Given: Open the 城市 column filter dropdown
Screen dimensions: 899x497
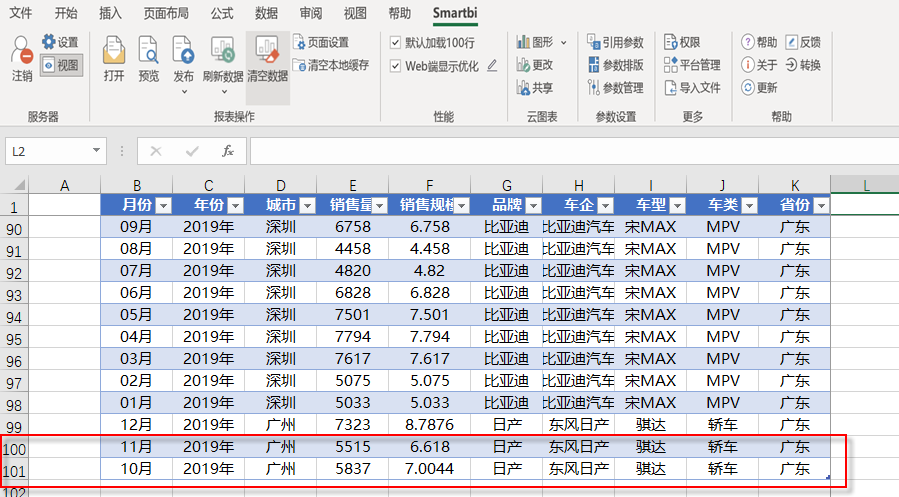Looking at the screenshot, I should pos(307,205).
